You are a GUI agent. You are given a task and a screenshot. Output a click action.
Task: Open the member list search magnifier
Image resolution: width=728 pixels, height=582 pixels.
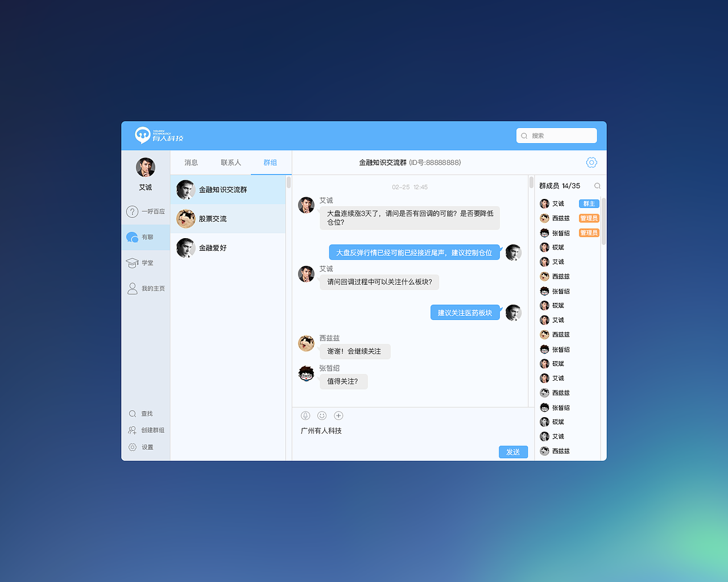point(597,185)
